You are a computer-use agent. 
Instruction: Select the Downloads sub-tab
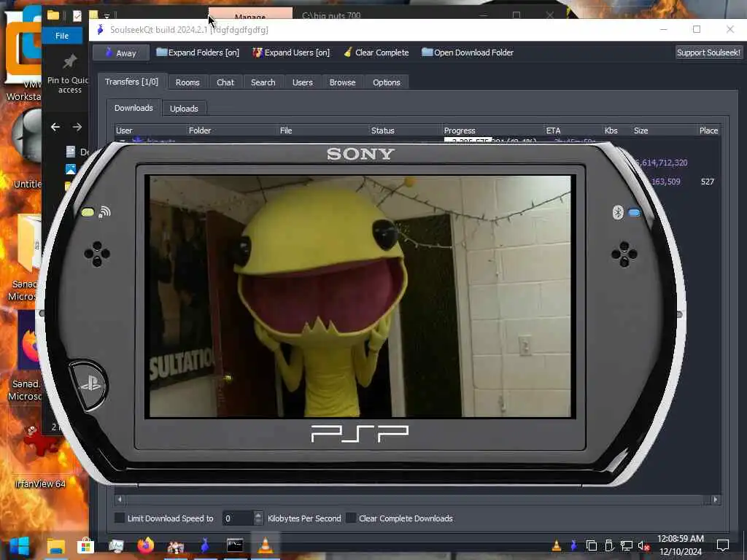coord(134,108)
